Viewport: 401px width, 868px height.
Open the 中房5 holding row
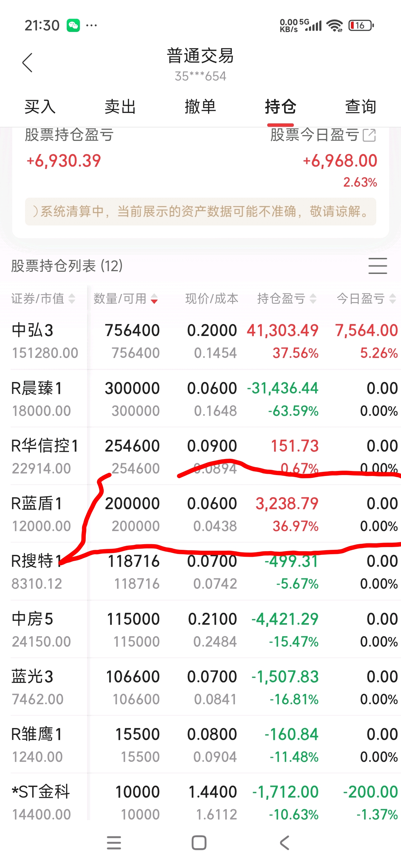(200, 629)
